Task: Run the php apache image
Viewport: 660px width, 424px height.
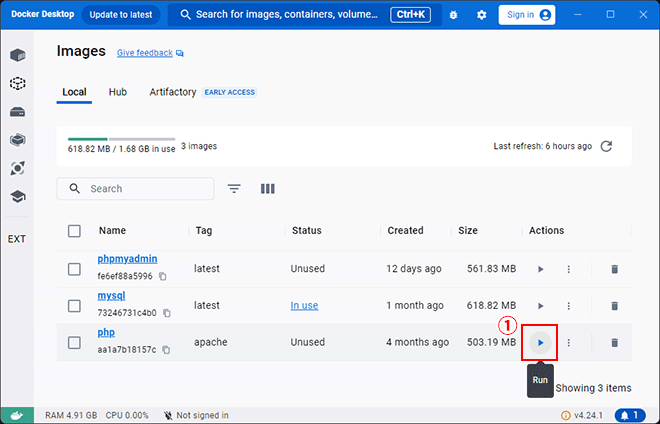Action: point(540,343)
